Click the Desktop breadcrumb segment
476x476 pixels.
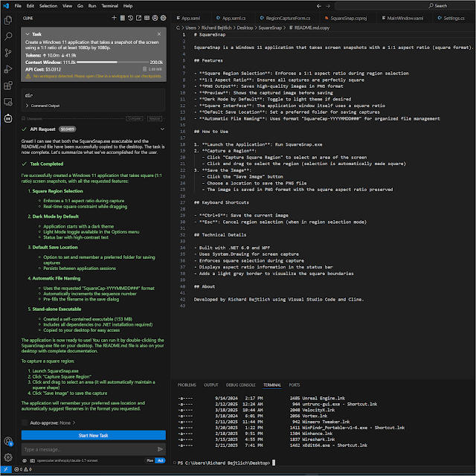tap(245, 28)
